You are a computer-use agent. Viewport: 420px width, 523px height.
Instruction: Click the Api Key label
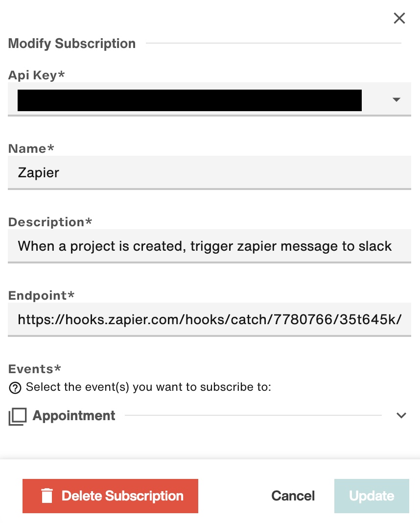tap(36, 75)
